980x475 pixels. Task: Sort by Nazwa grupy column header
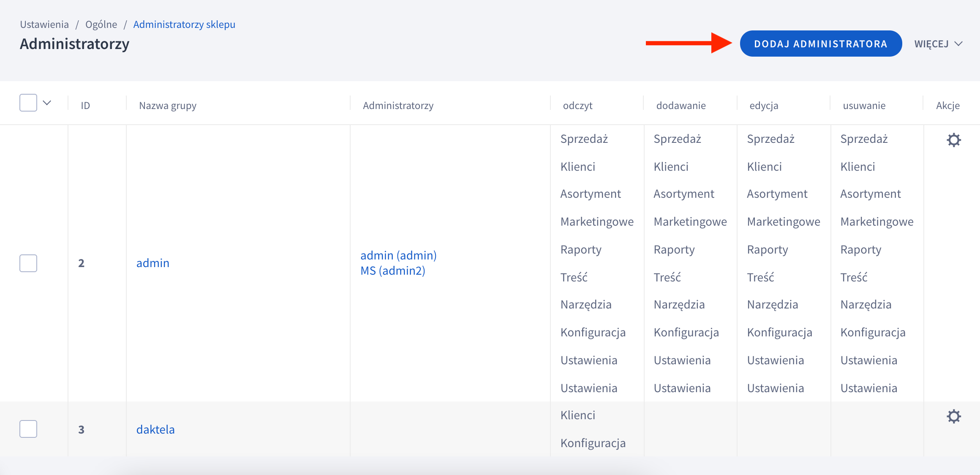click(x=168, y=106)
